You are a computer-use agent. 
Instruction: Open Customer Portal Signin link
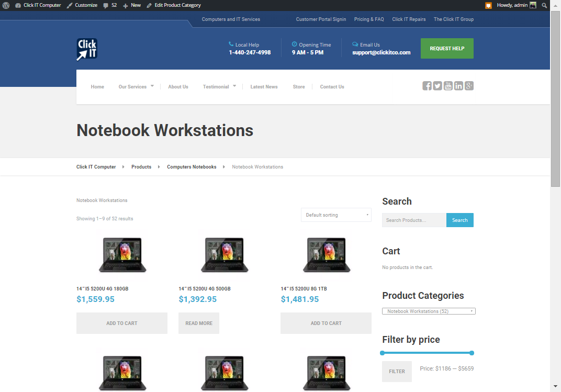(x=321, y=19)
